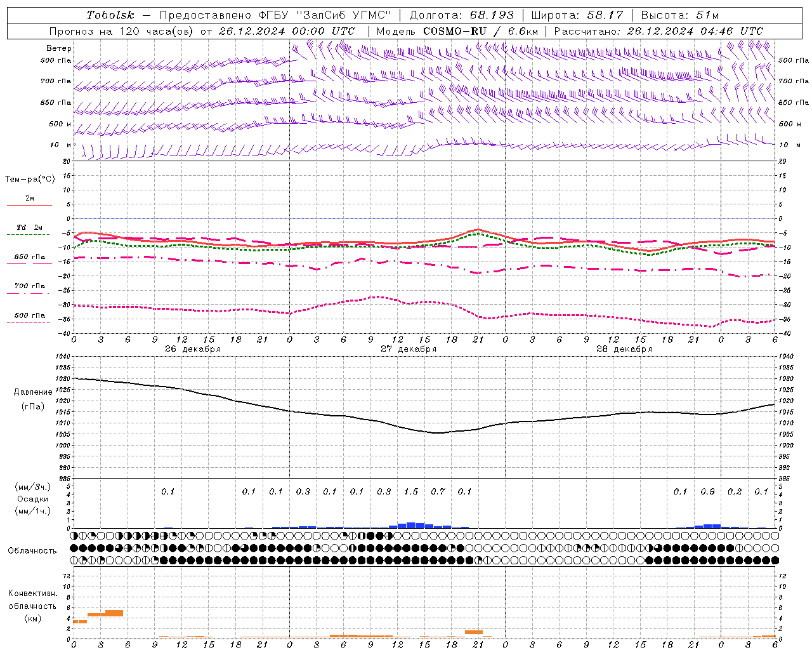Click the "Модель COSMO-RU / 6.6км" label
The height and width of the screenshot is (650, 812).
point(457,31)
